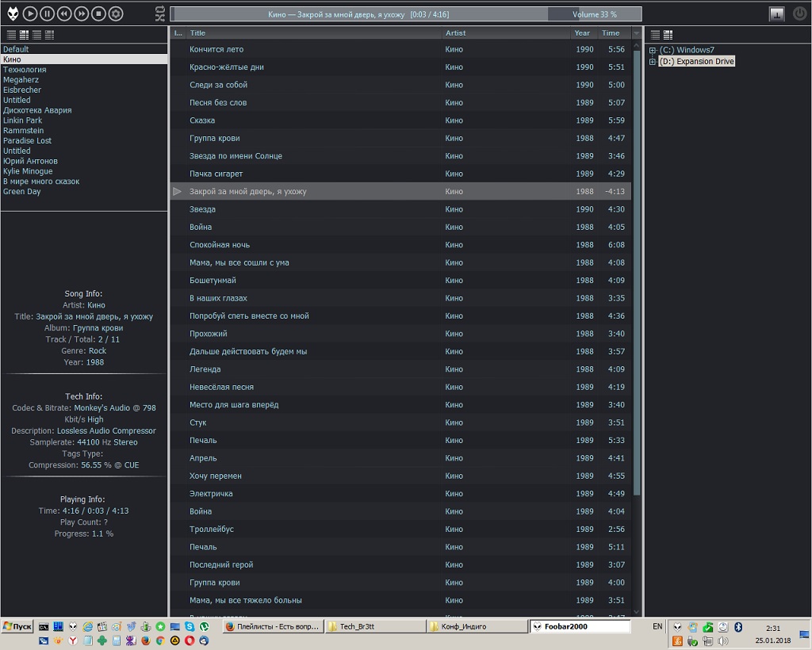Select second layout icon above playlist list

(x=24, y=35)
